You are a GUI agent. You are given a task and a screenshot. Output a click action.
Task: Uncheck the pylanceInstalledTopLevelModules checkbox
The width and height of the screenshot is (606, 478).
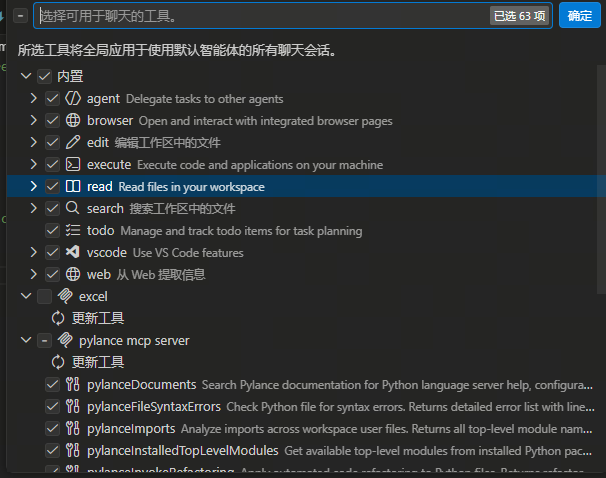click(52, 451)
